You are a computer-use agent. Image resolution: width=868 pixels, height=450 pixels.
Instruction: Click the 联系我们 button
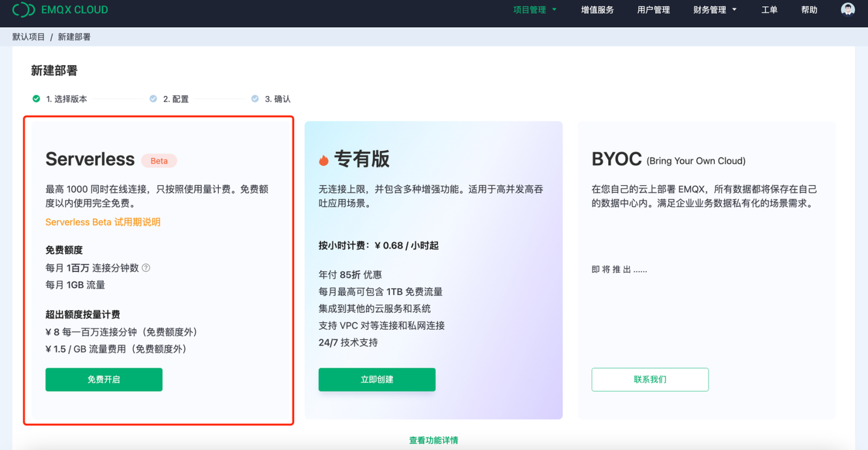point(650,379)
